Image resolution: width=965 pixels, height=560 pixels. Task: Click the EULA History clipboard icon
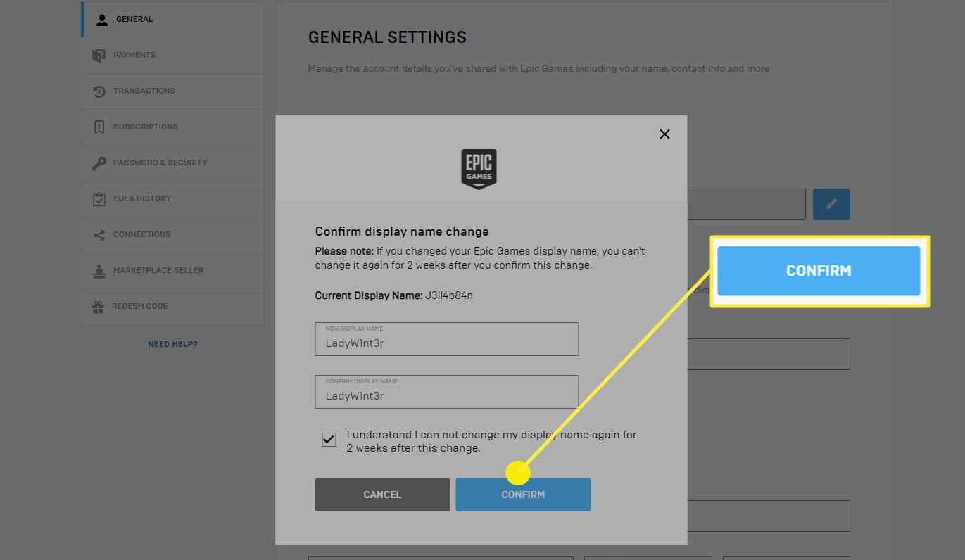(x=99, y=198)
